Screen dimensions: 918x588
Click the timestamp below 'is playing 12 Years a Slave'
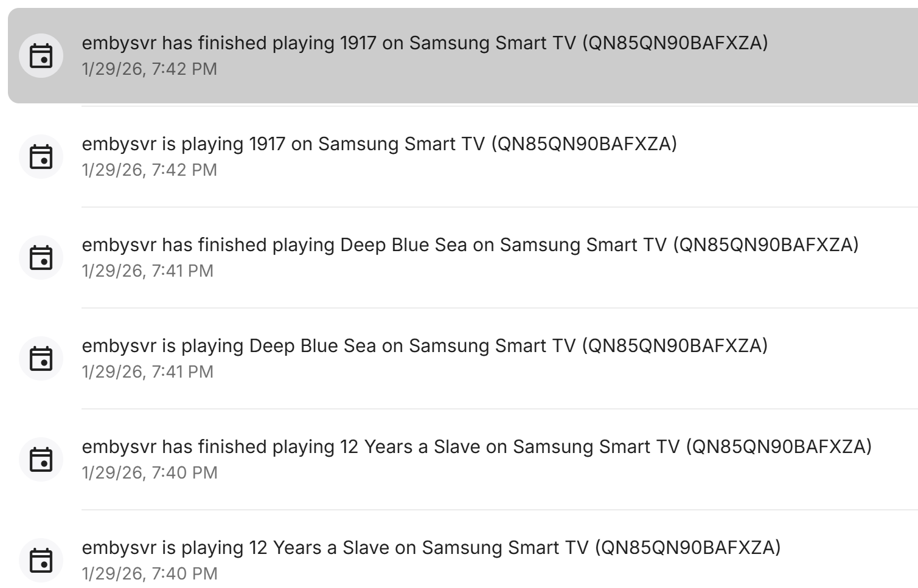(150, 574)
